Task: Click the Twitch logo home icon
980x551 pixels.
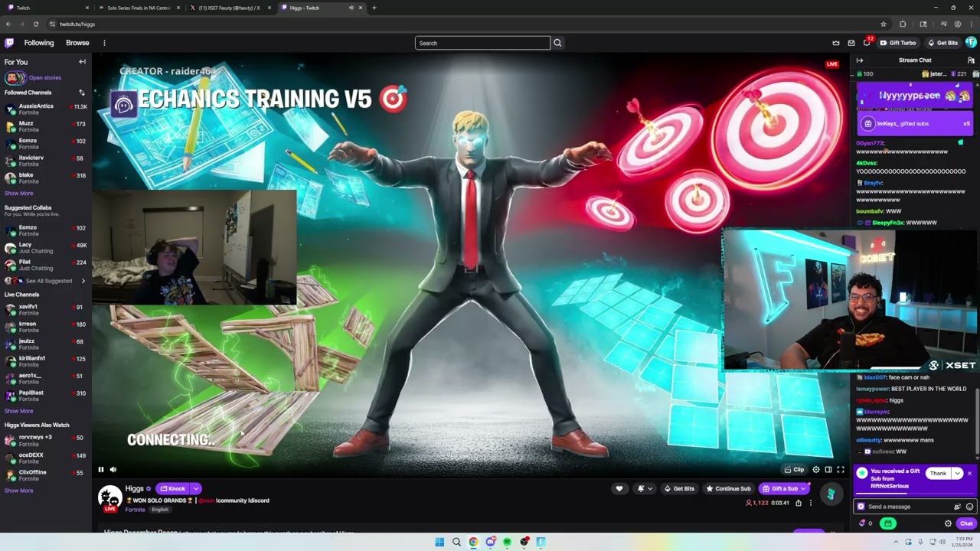Action: (9, 43)
